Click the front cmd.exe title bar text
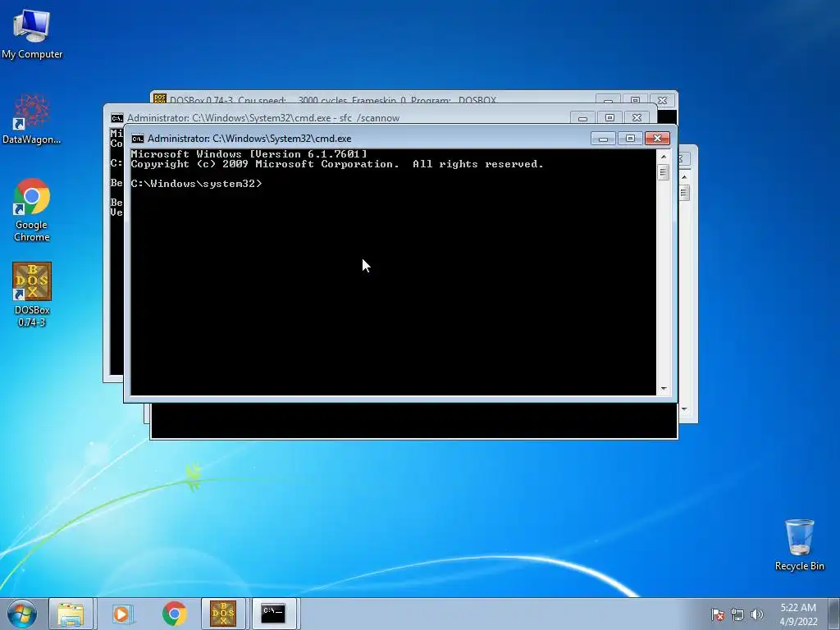This screenshot has width=840, height=630. coord(249,139)
